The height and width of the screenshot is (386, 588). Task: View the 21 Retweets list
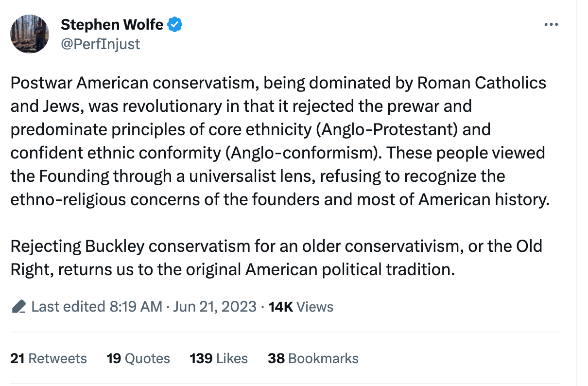coord(49,359)
